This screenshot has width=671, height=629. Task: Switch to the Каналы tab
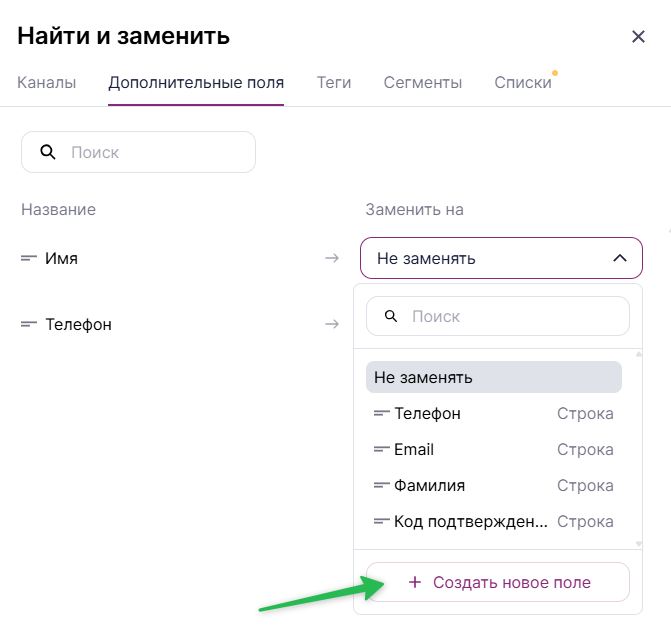click(47, 82)
